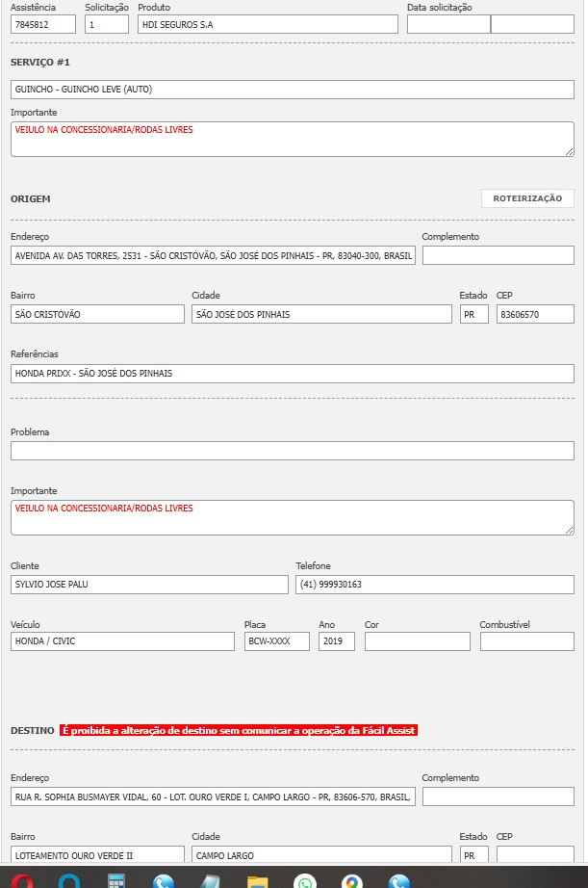The width and height of the screenshot is (588, 888).
Task: Click the destination Endereço field (Rua Sophia Busmayer)
Action: (x=213, y=797)
